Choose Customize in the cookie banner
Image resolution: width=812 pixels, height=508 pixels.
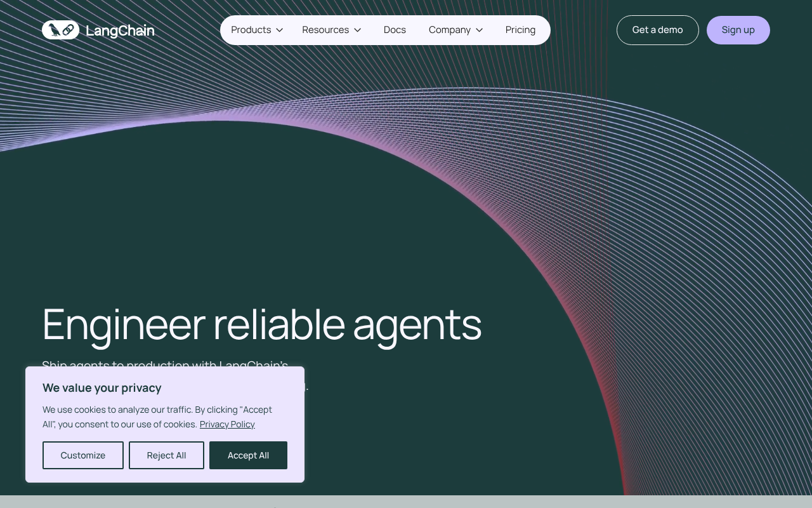tap(83, 455)
